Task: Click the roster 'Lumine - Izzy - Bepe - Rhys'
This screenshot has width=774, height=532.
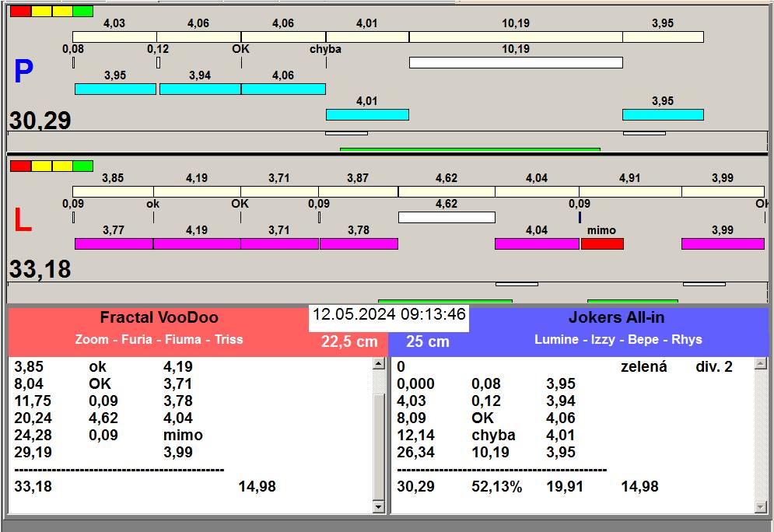Action: [x=618, y=340]
